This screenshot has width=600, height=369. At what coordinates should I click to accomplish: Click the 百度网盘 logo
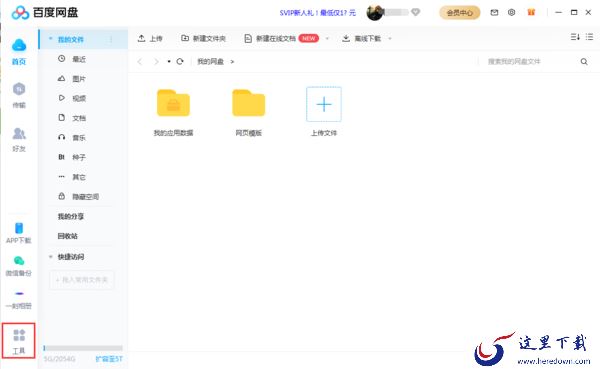(45, 13)
